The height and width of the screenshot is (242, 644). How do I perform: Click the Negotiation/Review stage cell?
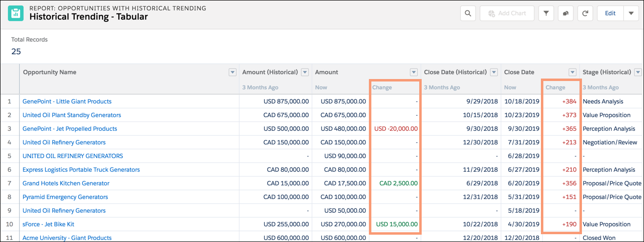609,142
